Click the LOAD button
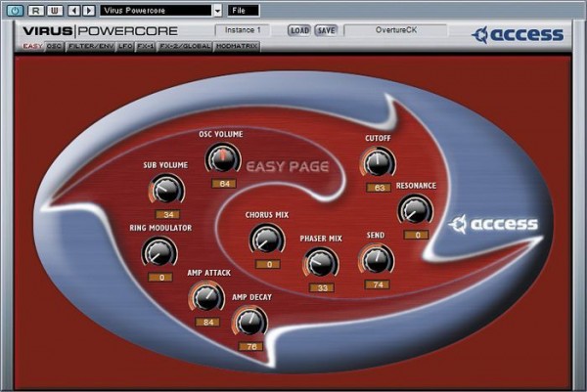The height and width of the screenshot is (392, 587). coord(299,30)
